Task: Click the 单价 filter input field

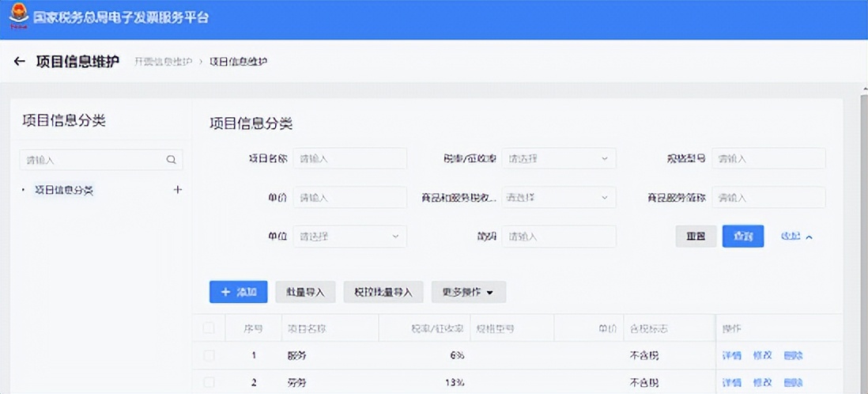Action: [x=350, y=197]
